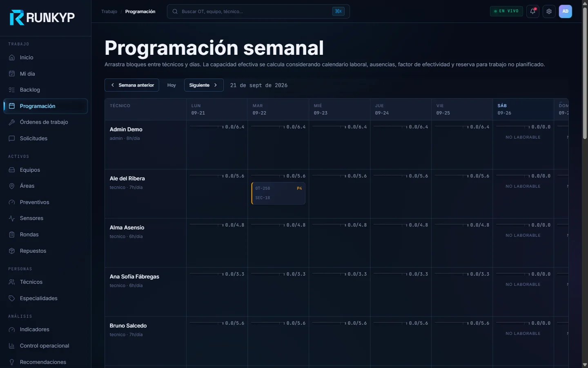The width and height of the screenshot is (588, 368).
Task: Open the notifications bell
Action: (532, 11)
